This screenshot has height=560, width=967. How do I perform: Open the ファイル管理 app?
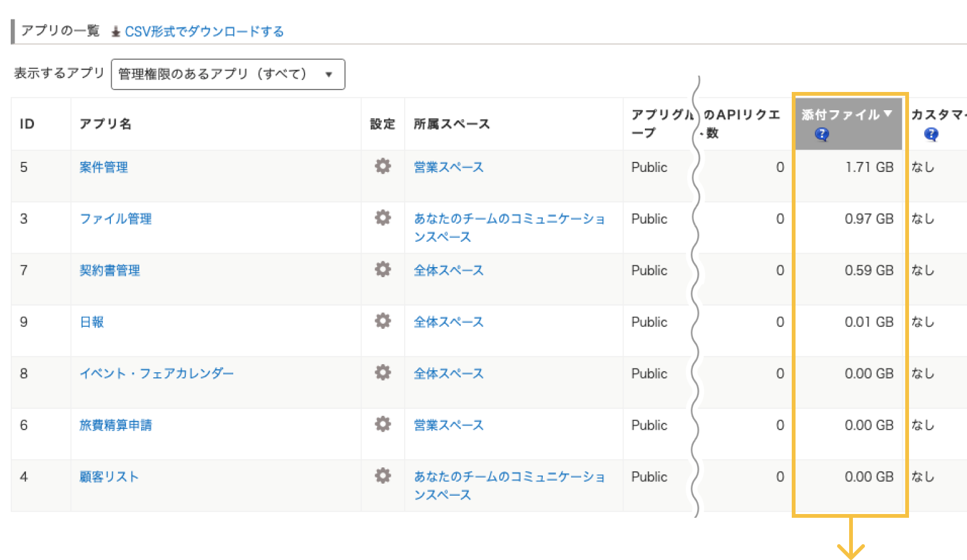[x=116, y=219]
